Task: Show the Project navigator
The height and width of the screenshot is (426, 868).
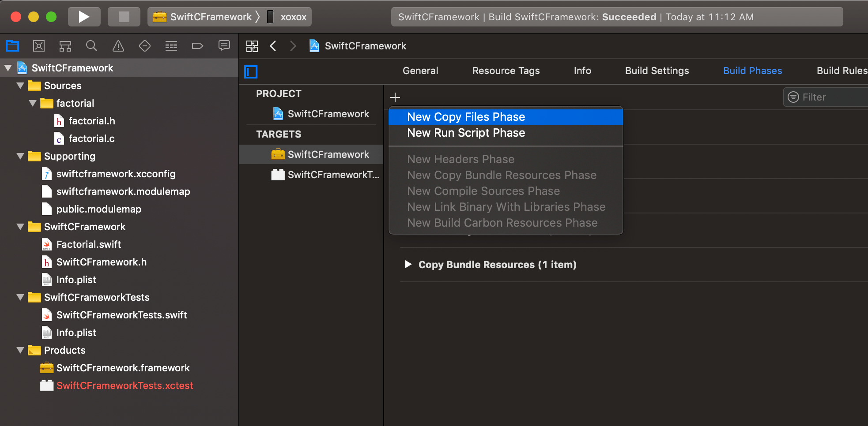Action: 12,46
